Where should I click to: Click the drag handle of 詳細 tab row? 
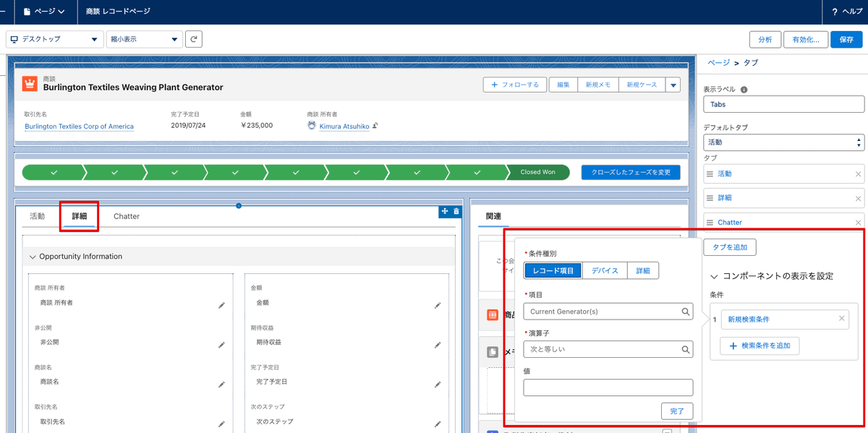[710, 198]
